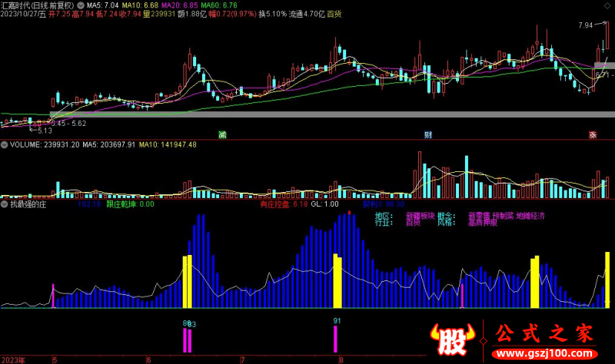Image resolution: width=615 pixels, height=364 pixels.
Task: Click the 获利3: 98.30 label
Action: click(383, 204)
